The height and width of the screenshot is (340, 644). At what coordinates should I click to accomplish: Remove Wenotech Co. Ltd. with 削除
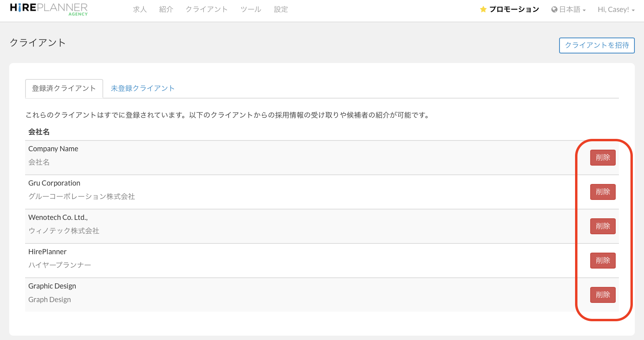click(x=603, y=226)
